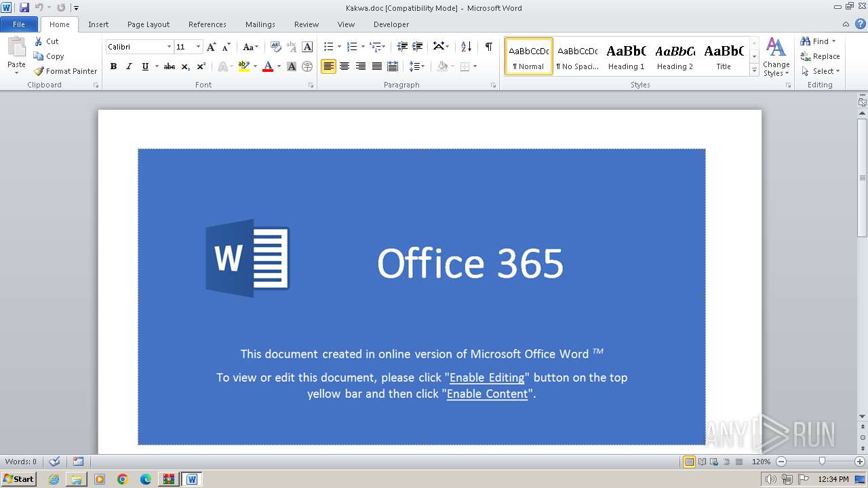The height and width of the screenshot is (488, 868).
Task: Click the Cut scissors icon
Action: point(39,41)
